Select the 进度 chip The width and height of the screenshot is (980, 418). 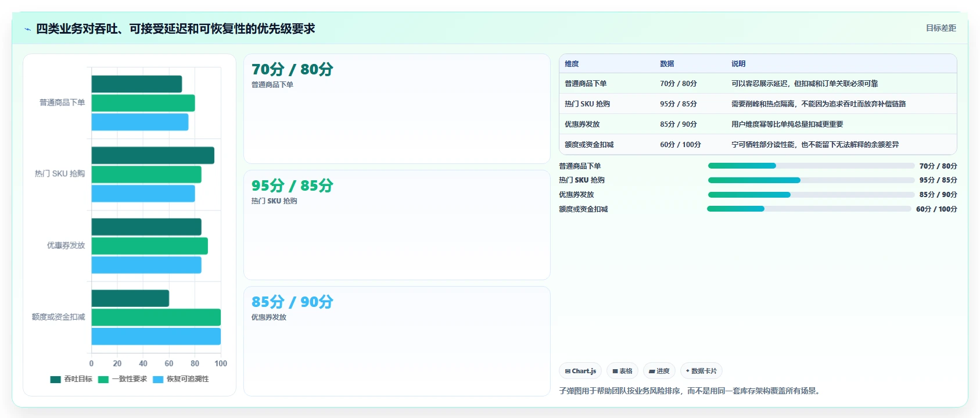point(659,371)
